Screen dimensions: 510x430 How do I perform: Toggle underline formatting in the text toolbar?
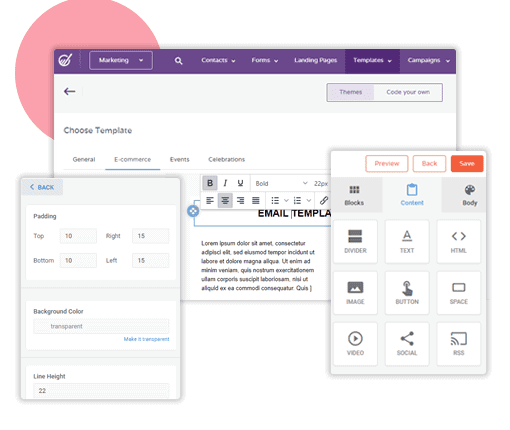click(240, 183)
